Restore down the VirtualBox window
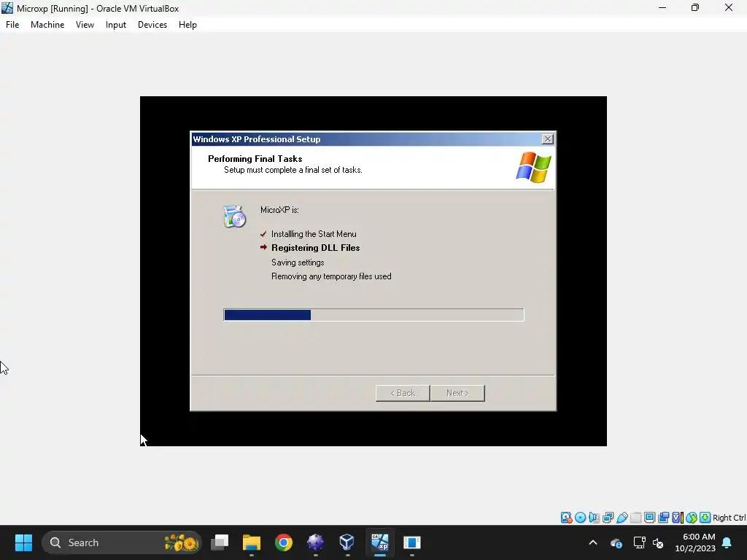This screenshot has width=747, height=560. [x=695, y=8]
